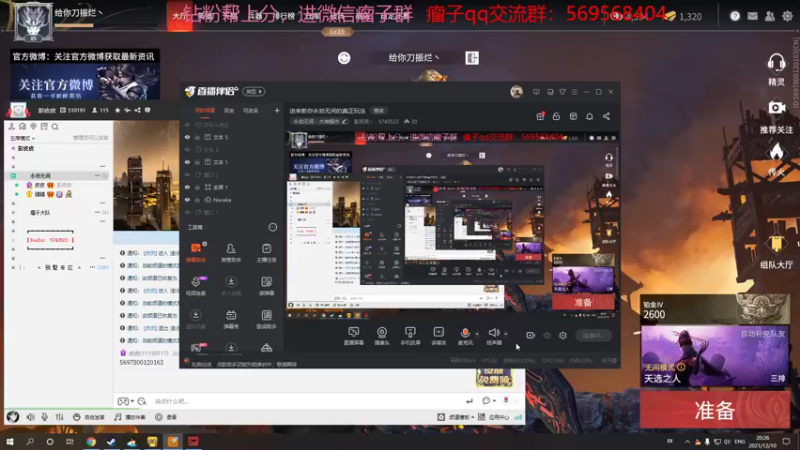
Task: Toggle visibility of Naraka source
Action: pyautogui.click(x=187, y=200)
